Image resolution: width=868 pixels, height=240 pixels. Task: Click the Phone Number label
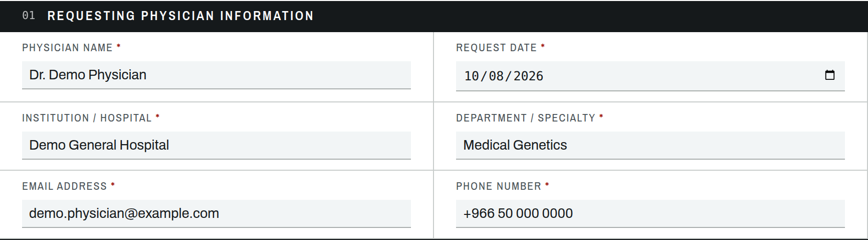click(499, 186)
